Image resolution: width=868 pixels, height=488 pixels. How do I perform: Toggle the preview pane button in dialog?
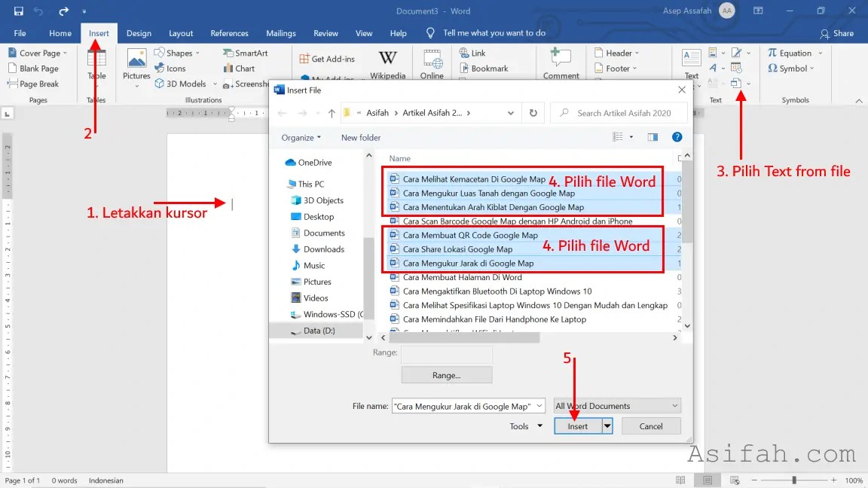[653, 137]
